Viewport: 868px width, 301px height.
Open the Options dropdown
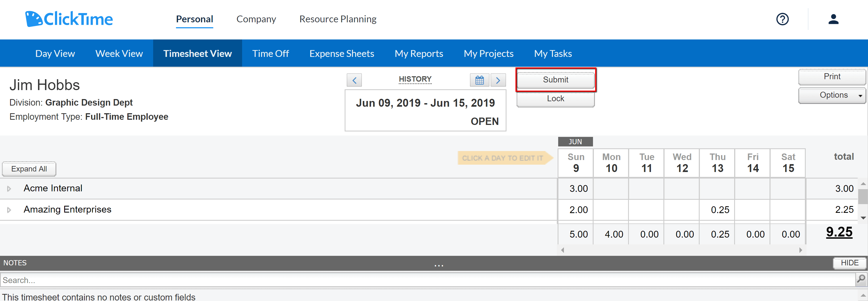tap(832, 96)
